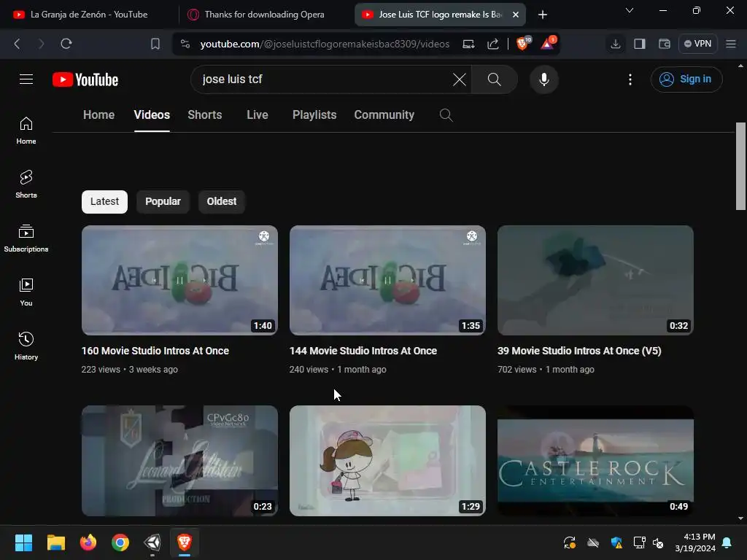Open the tab search dropdown chevron

click(630, 10)
